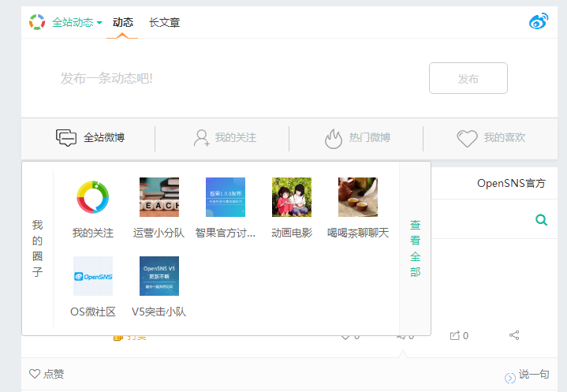Click the 运营小分队 label
Viewport: 567px width, 392px height.
pos(159,233)
